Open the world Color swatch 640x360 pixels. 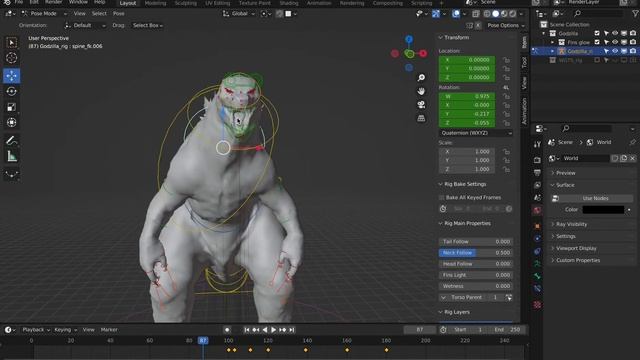click(603, 210)
